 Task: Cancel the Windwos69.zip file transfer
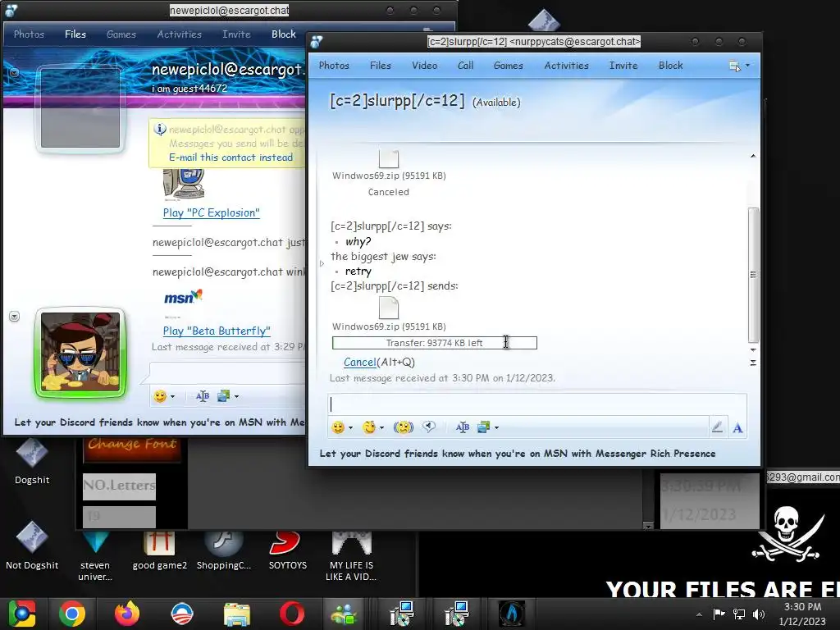coord(359,362)
